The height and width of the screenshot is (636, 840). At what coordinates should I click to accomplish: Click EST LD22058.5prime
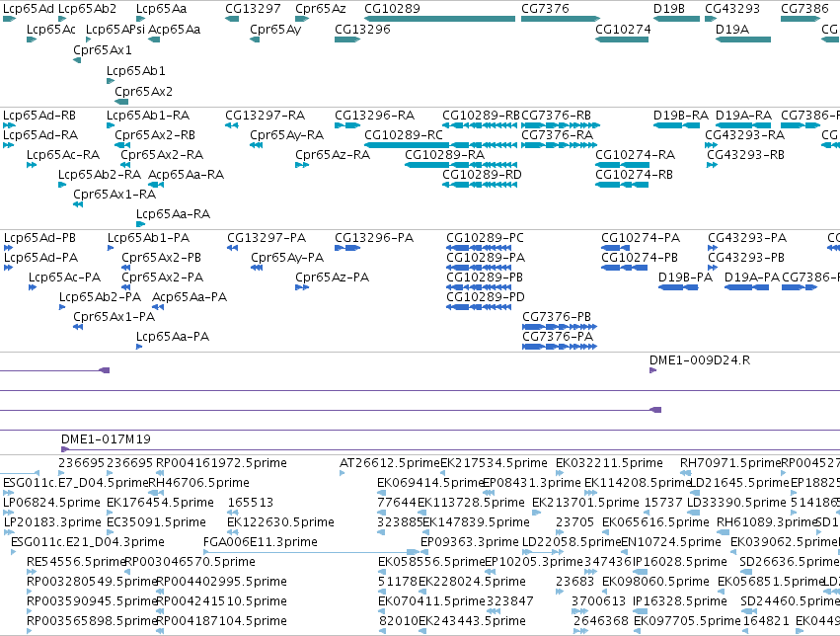click(572, 542)
